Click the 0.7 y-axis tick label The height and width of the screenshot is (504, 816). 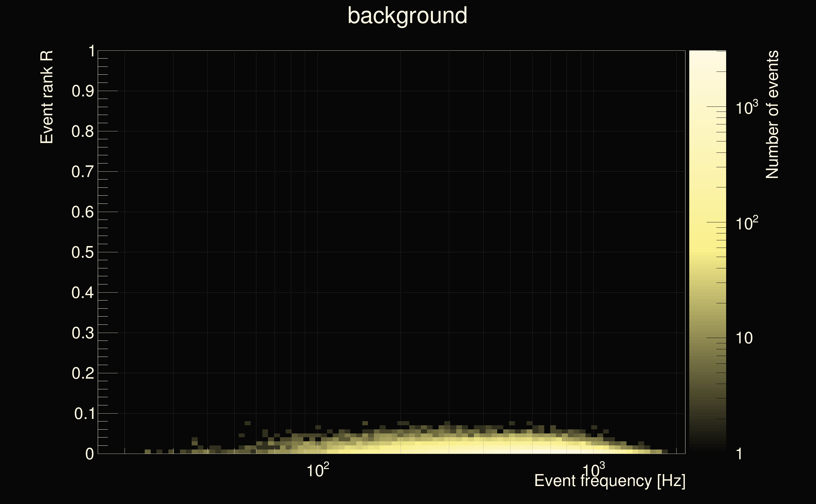(82, 172)
